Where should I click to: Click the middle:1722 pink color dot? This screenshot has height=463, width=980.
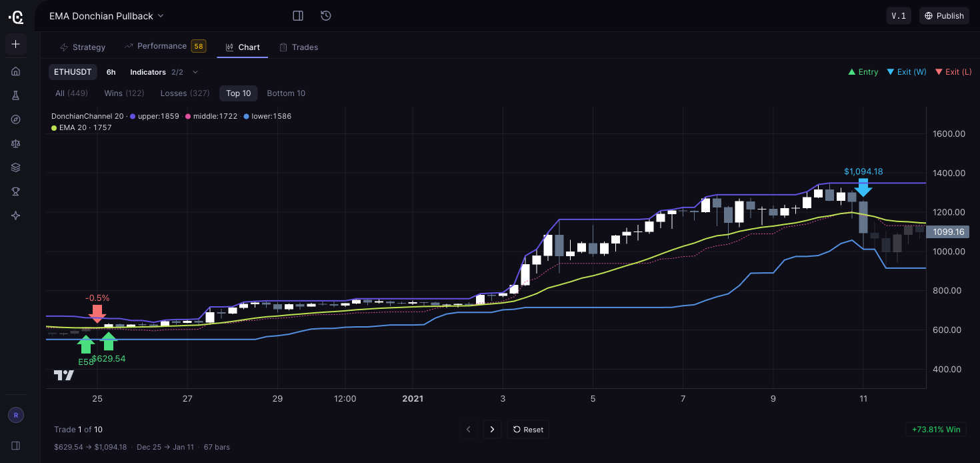coord(188,116)
